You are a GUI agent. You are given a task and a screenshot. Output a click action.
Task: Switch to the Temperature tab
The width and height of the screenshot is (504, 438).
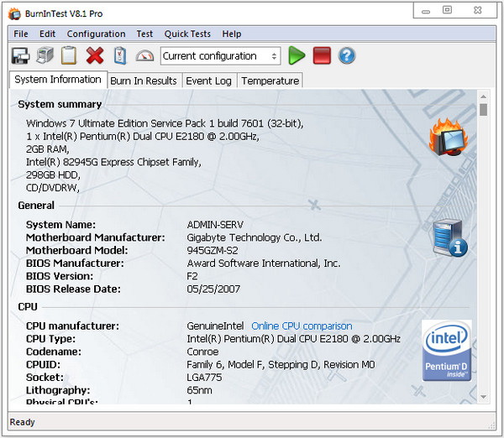click(270, 81)
